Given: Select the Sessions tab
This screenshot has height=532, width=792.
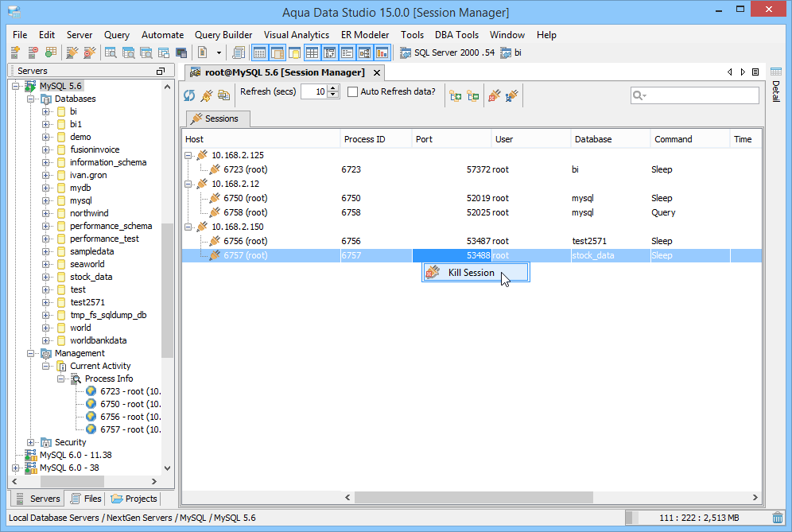Looking at the screenshot, I should (x=217, y=118).
